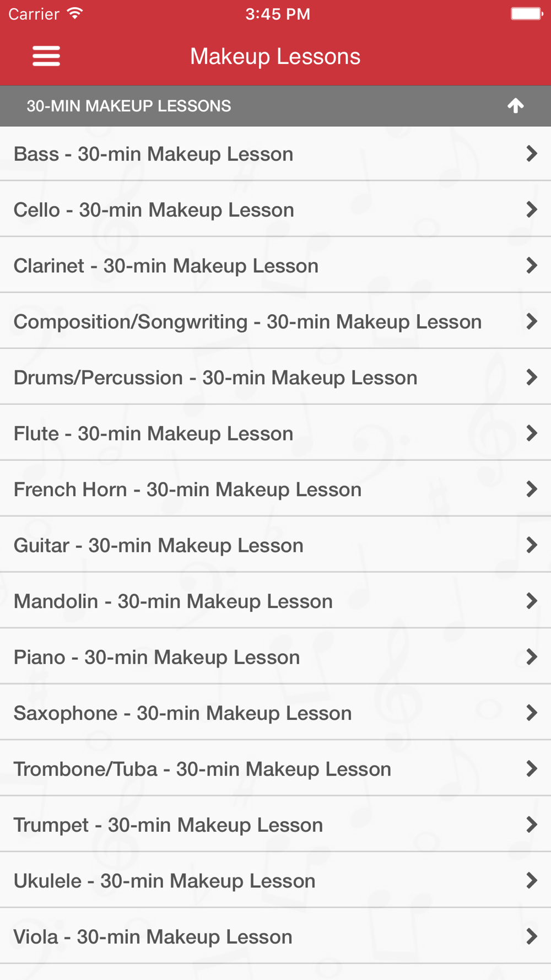Open French Horn - 30-min Makeup Lesson

point(187,489)
